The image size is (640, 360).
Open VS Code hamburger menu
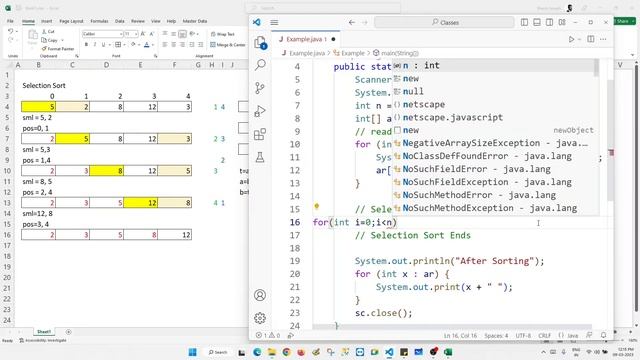274,22
